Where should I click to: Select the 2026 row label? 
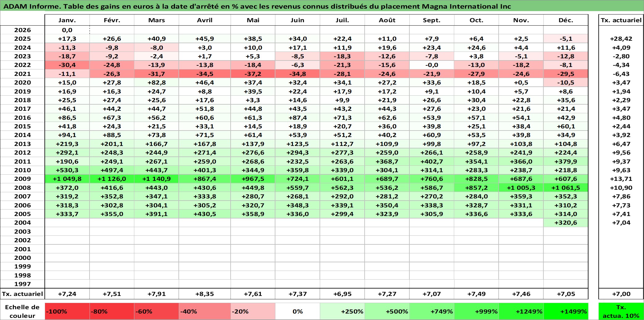23,30
